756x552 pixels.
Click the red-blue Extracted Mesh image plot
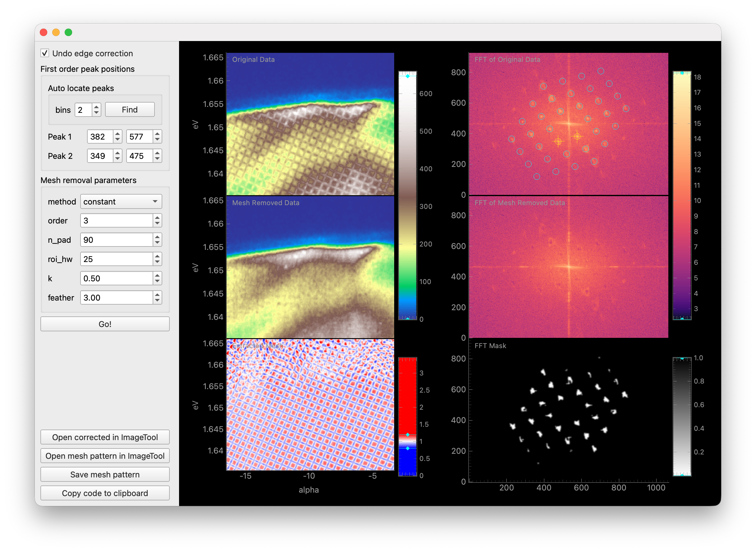click(x=310, y=405)
